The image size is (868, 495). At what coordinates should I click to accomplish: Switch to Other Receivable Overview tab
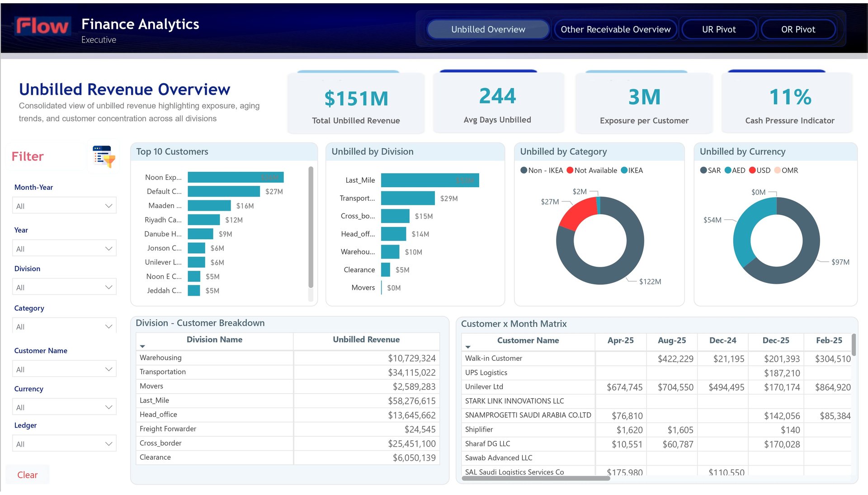[x=615, y=29]
